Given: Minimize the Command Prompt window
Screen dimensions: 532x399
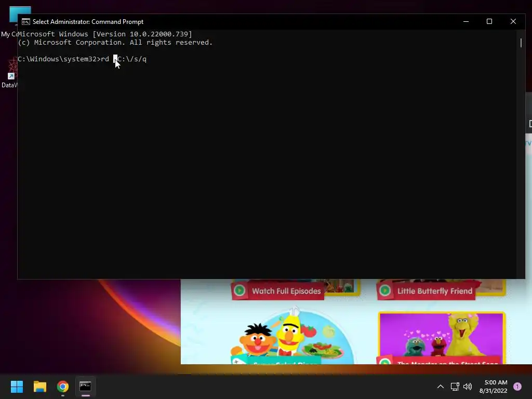Looking at the screenshot, I should click(x=466, y=21).
